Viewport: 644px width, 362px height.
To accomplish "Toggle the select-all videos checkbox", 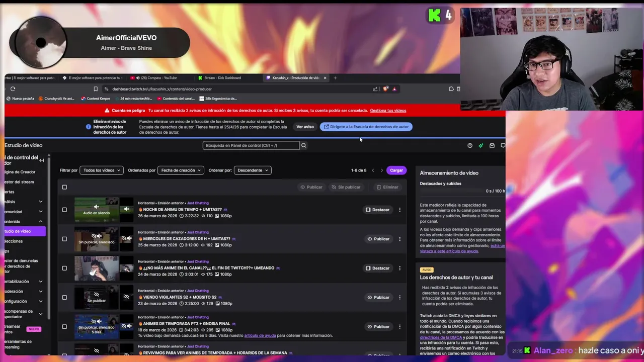I will point(64,187).
